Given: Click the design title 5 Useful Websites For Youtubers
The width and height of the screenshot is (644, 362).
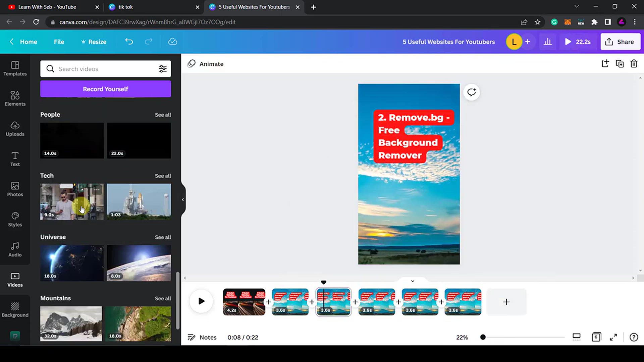Looking at the screenshot, I should click(448, 42).
